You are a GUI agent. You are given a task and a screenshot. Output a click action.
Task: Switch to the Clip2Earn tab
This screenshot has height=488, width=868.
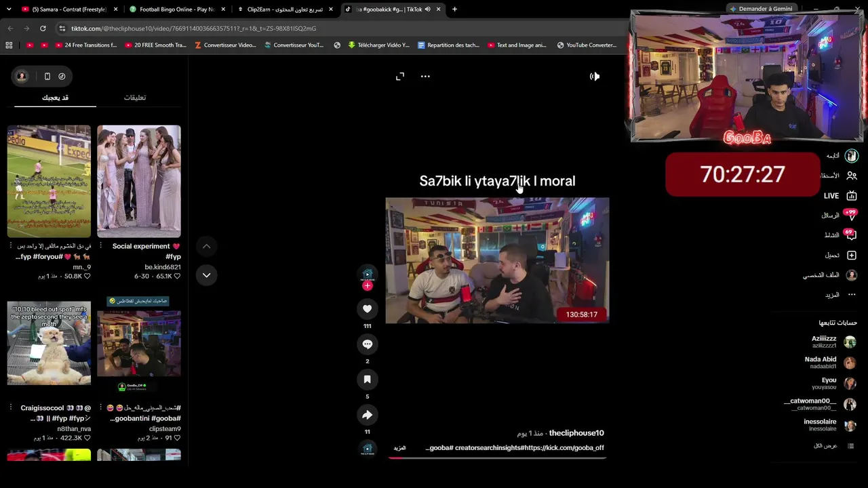pos(285,9)
